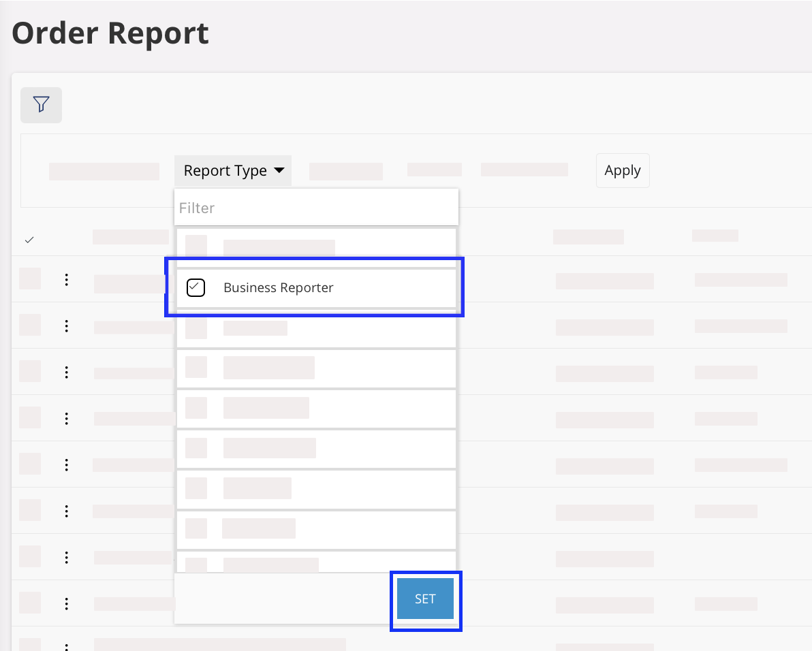Click the Order Report page heading
The height and width of the screenshot is (651, 812).
pyautogui.click(x=110, y=33)
